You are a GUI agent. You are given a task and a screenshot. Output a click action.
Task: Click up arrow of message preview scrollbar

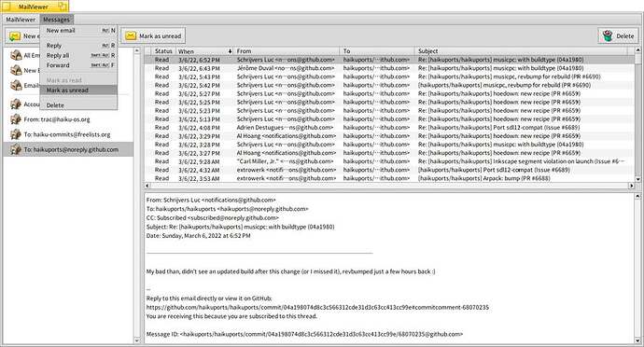pyautogui.click(x=637, y=197)
